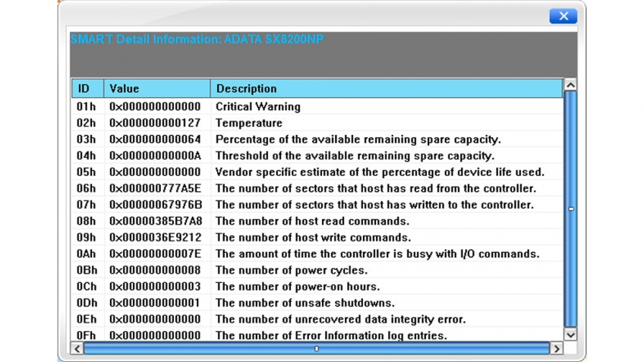Select 'The number of power-on hours.'
The width and height of the screenshot is (644, 362).
point(298,286)
